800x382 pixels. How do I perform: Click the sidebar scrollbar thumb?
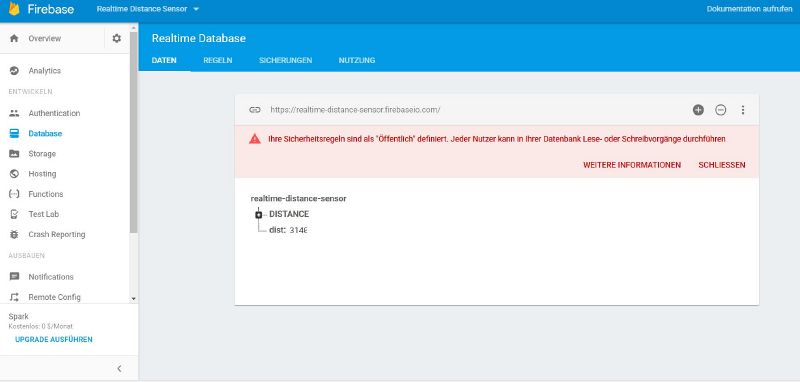pos(134,133)
